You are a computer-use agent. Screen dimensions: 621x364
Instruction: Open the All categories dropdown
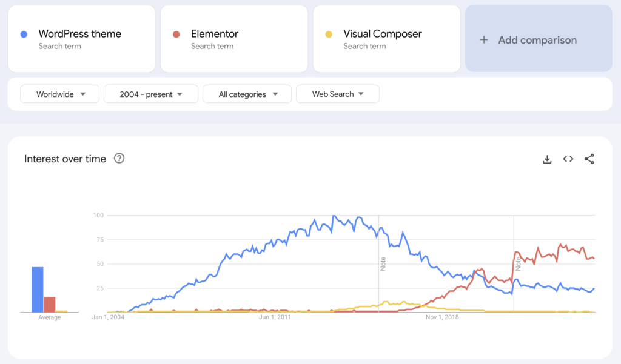coord(247,94)
